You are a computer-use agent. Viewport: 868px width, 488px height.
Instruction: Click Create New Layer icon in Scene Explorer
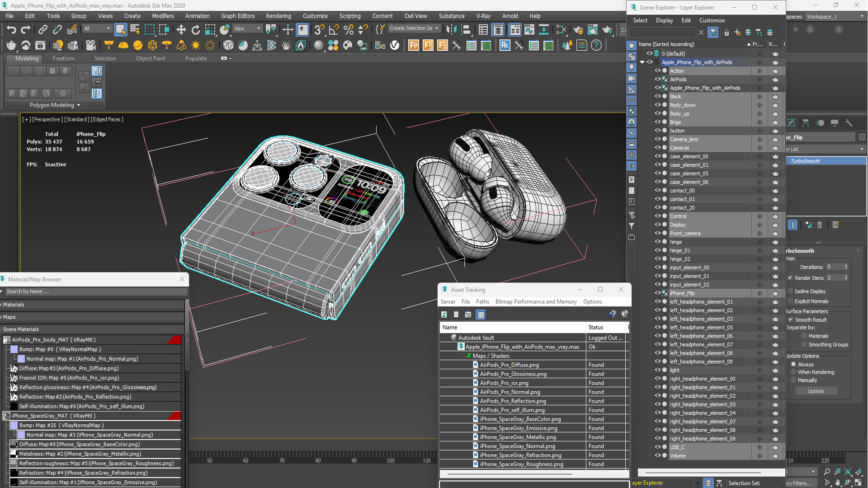click(737, 33)
